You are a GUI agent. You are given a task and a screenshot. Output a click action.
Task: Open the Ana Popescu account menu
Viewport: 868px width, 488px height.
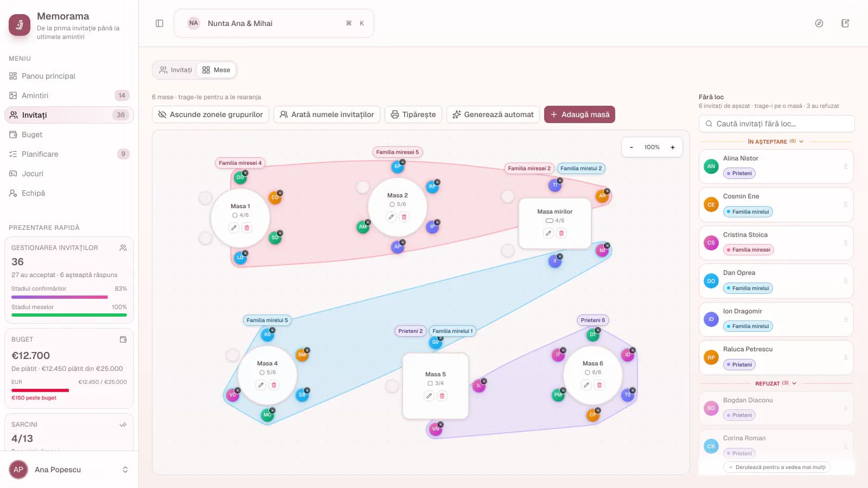click(69, 470)
